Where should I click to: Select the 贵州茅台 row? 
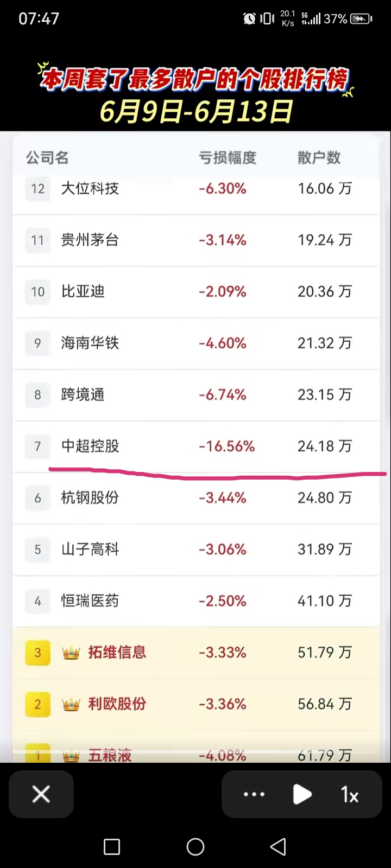click(195, 240)
